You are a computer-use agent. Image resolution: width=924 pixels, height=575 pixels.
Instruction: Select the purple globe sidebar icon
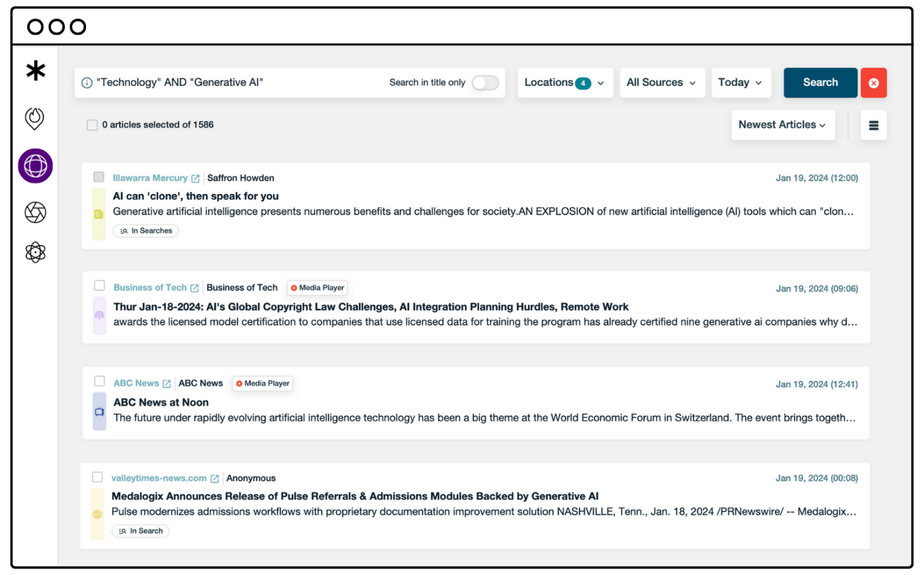[x=35, y=165]
